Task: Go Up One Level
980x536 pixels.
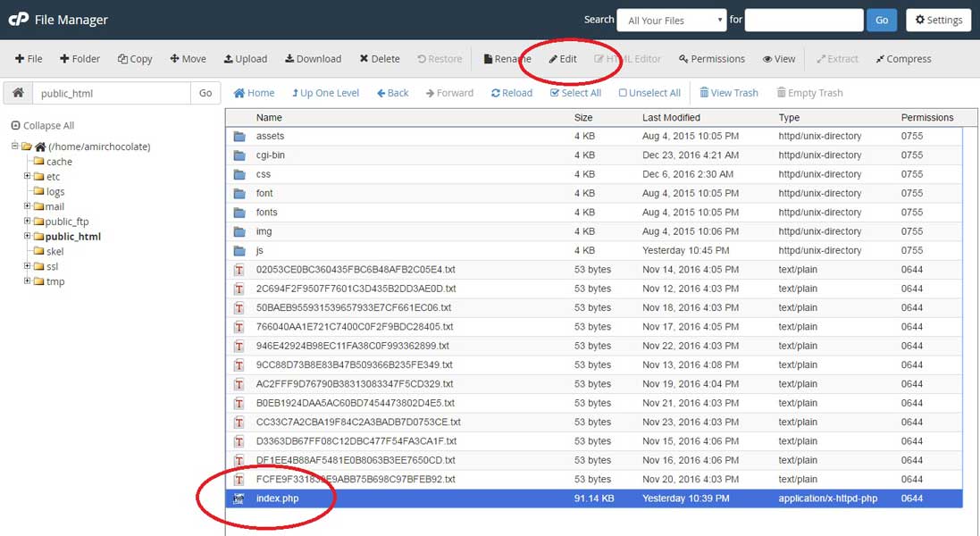Action: tap(326, 93)
